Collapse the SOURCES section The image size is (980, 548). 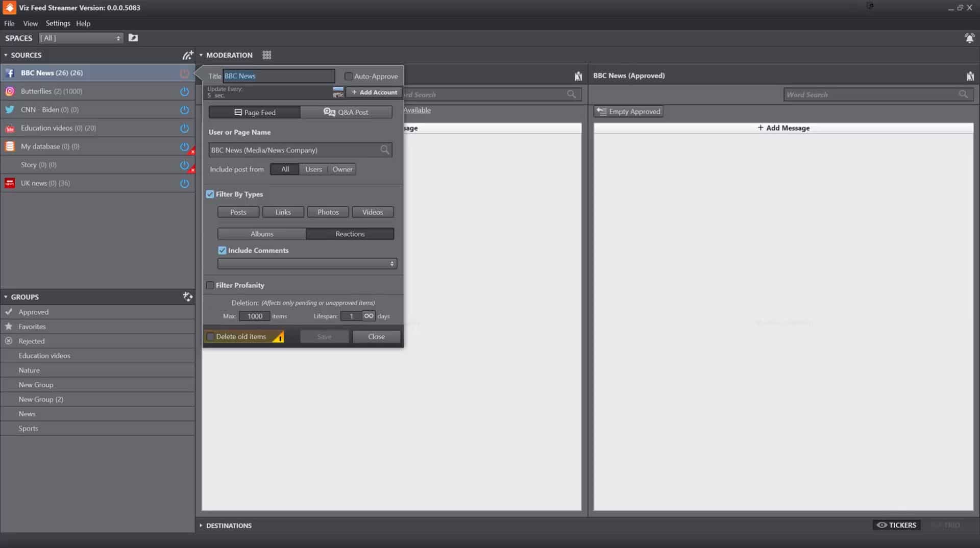pos(6,55)
